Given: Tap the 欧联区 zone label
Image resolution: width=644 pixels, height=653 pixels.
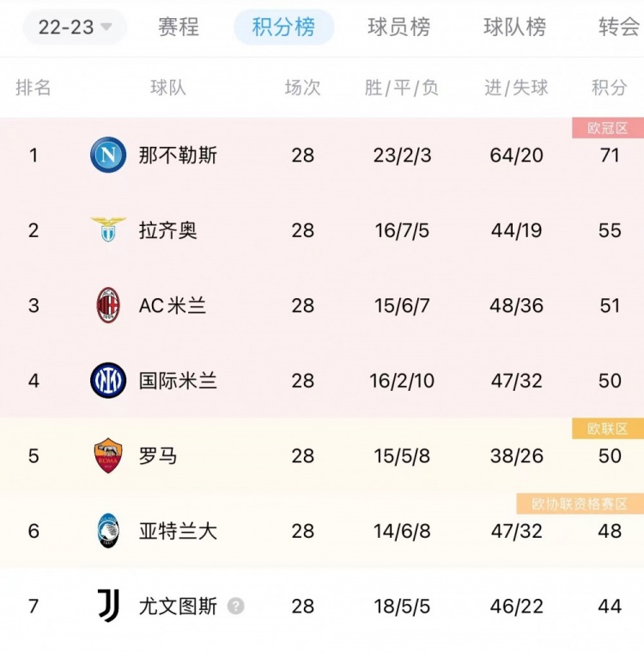Looking at the screenshot, I should tap(608, 429).
